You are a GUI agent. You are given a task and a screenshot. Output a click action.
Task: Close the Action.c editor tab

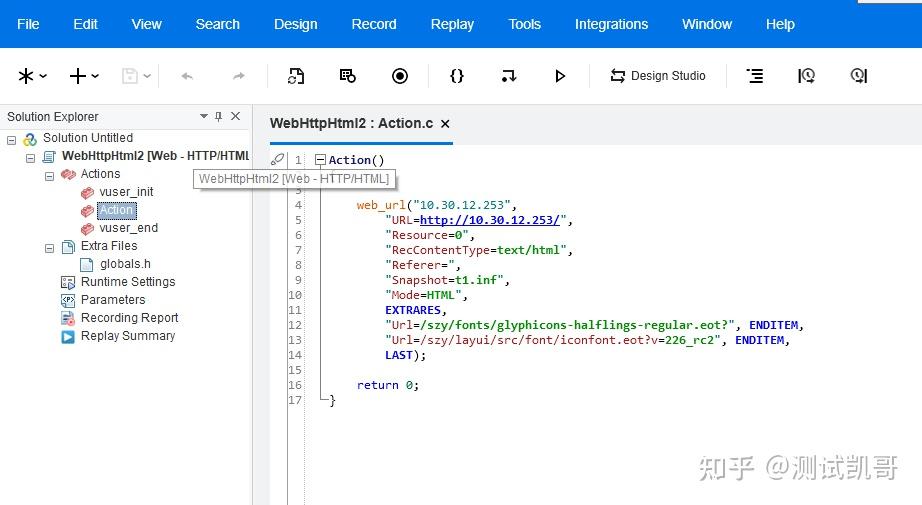445,124
